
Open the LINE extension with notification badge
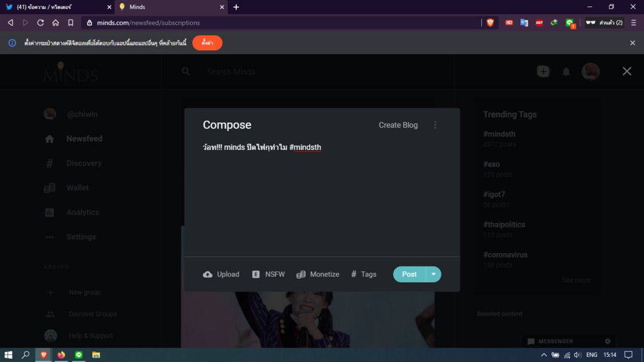click(x=569, y=23)
